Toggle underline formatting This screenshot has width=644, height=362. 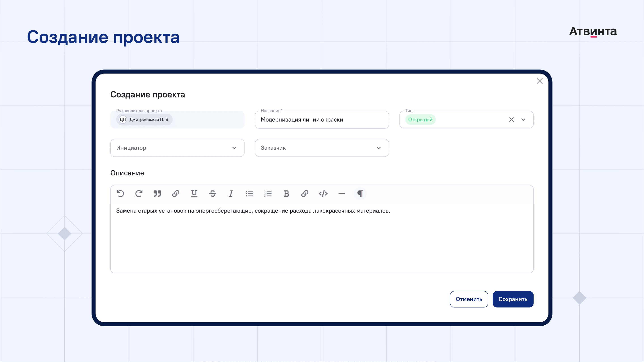point(194,194)
